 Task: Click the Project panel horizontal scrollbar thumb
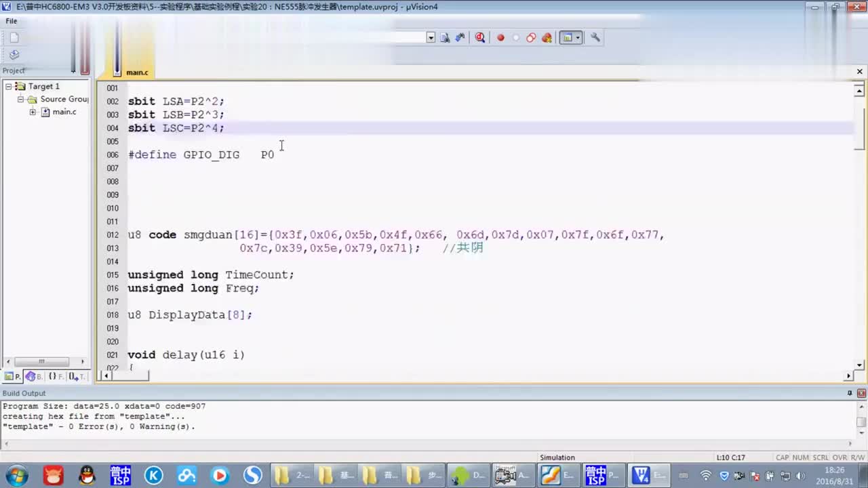click(41, 361)
